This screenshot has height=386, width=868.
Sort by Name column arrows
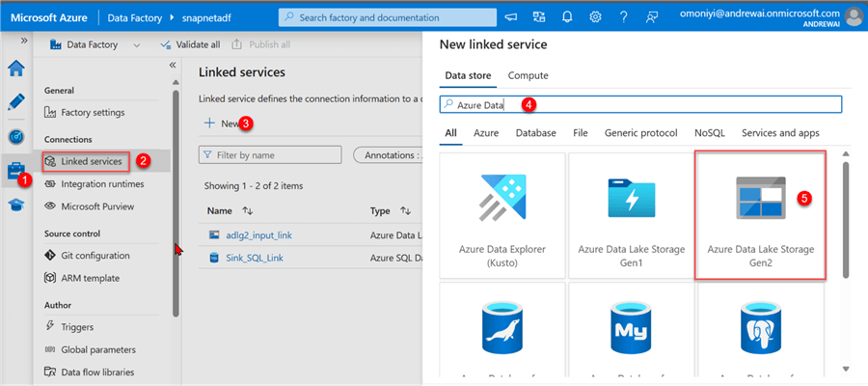[x=248, y=210]
